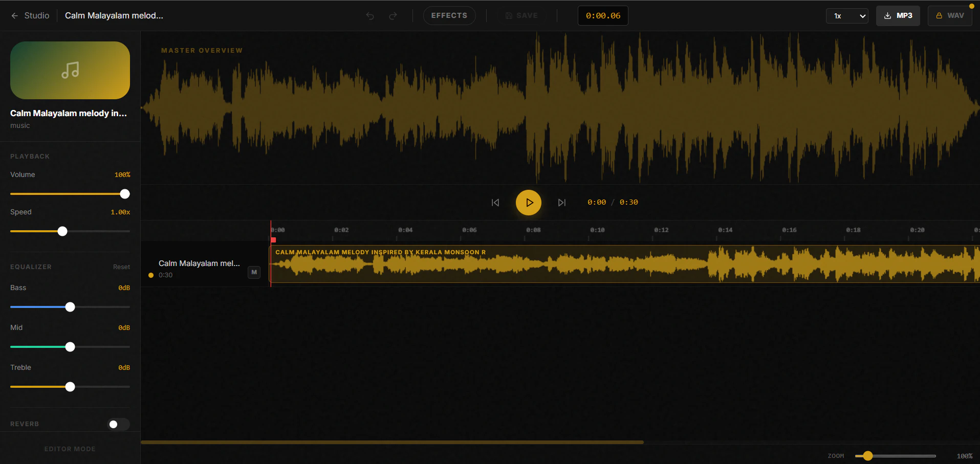The image size is (980, 464).
Task: Click the undo arrow icon
Action: tap(370, 16)
